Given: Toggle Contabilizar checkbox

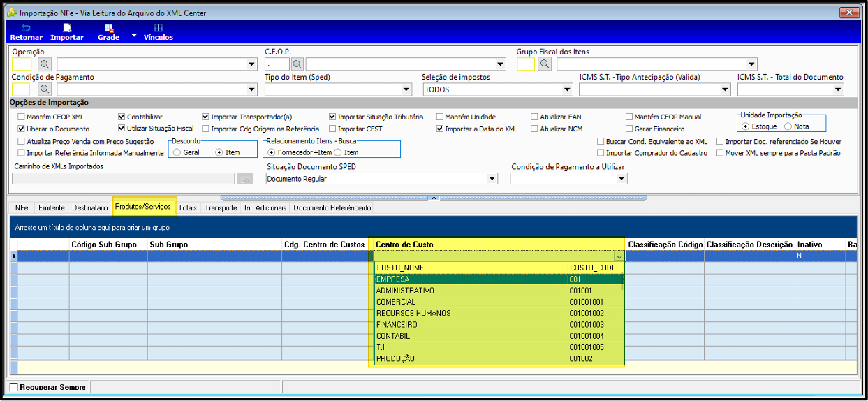Looking at the screenshot, I should point(122,117).
